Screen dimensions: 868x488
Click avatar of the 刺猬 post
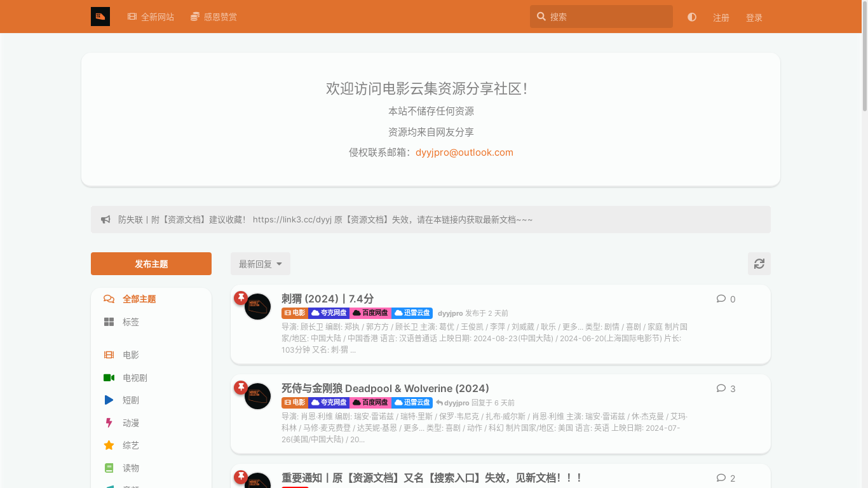click(x=258, y=307)
